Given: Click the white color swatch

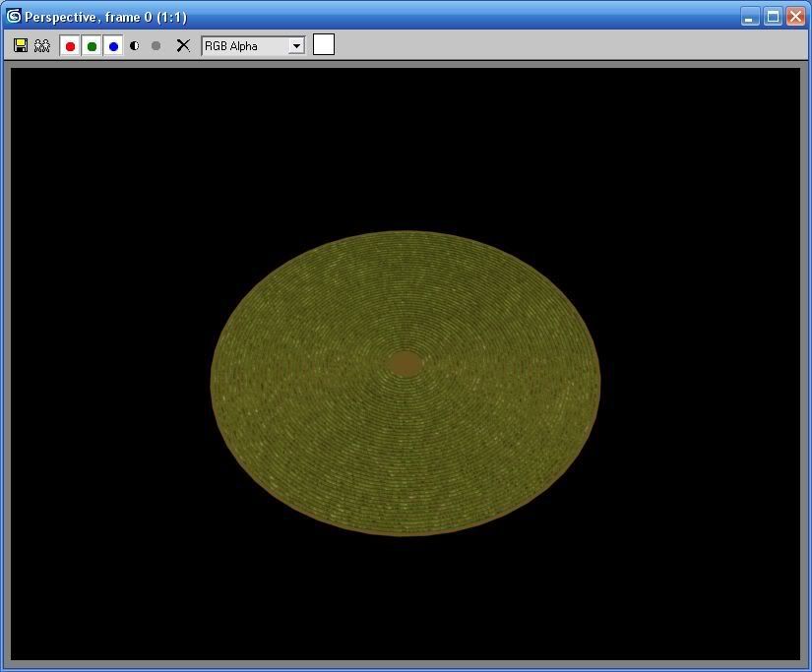Looking at the screenshot, I should click(324, 44).
